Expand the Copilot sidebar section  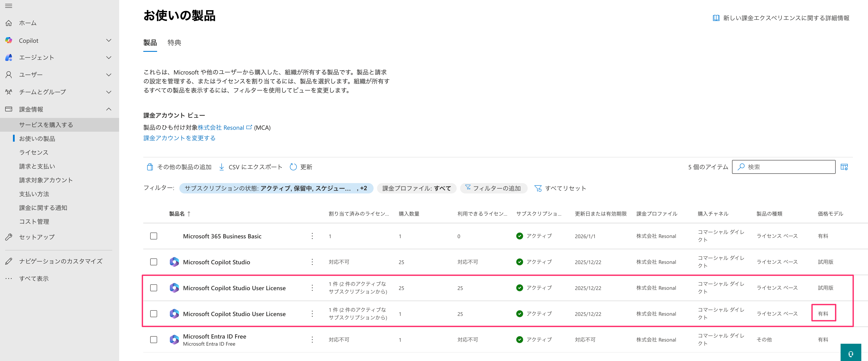coord(109,40)
